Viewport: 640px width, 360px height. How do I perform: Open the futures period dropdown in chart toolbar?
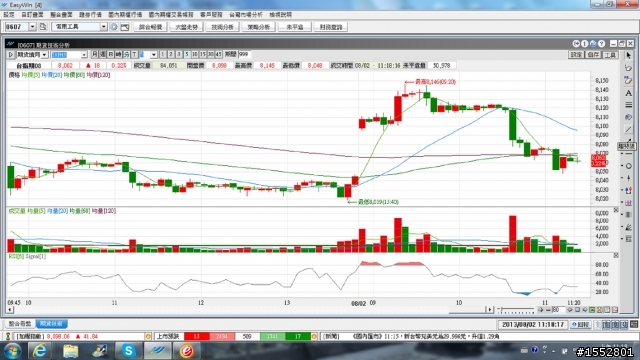click(x=44, y=55)
